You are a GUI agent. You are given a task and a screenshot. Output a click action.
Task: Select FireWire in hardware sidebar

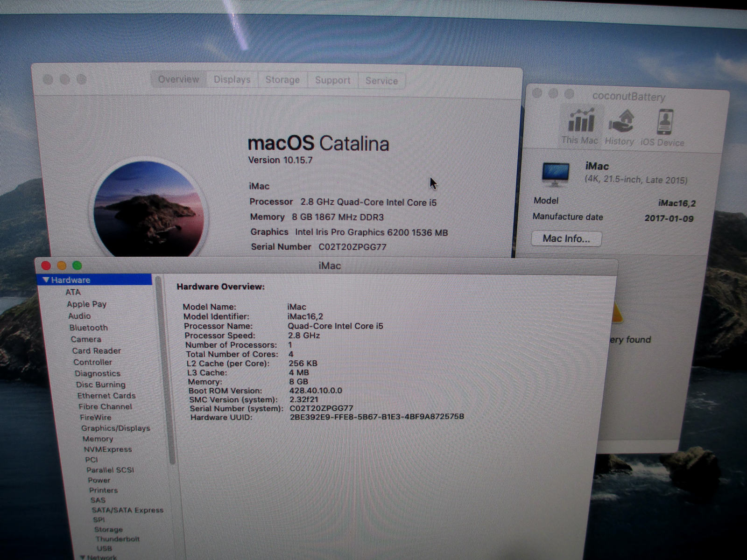pyautogui.click(x=95, y=417)
